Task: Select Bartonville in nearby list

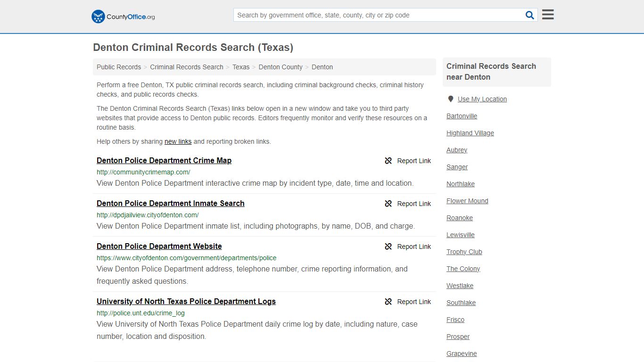Action: [x=462, y=116]
